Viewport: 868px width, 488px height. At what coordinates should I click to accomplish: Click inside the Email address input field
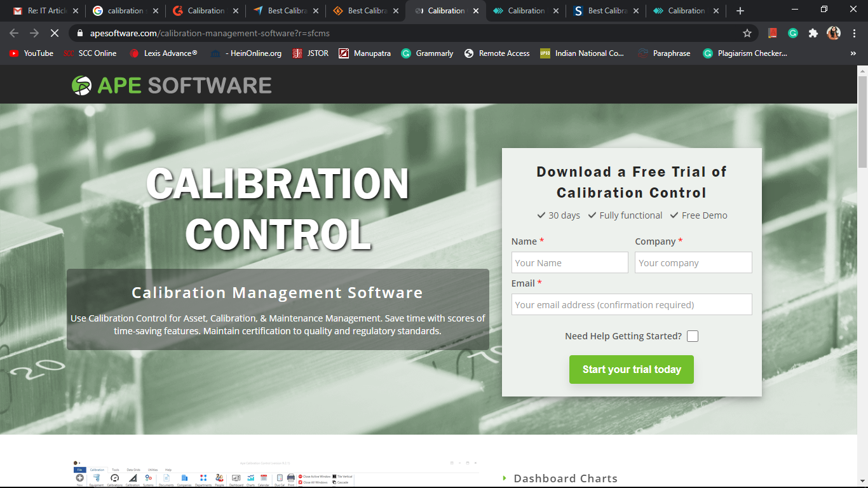point(631,304)
